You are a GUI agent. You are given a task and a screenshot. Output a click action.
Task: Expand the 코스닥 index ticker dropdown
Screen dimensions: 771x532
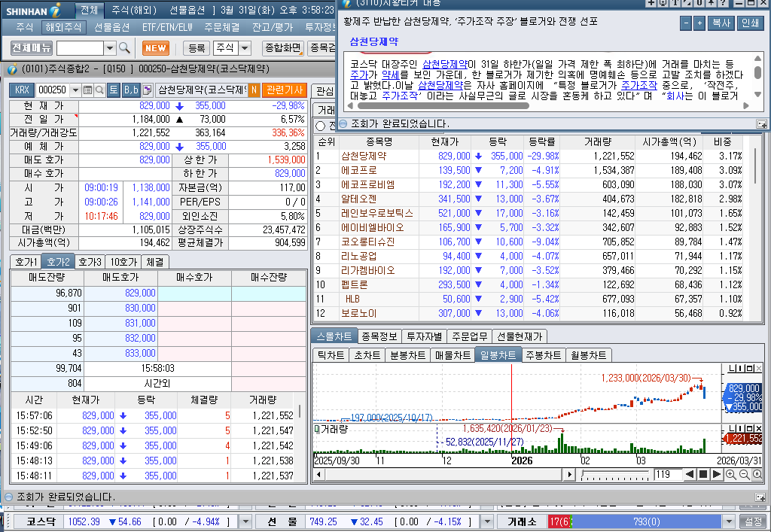point(245,521)
